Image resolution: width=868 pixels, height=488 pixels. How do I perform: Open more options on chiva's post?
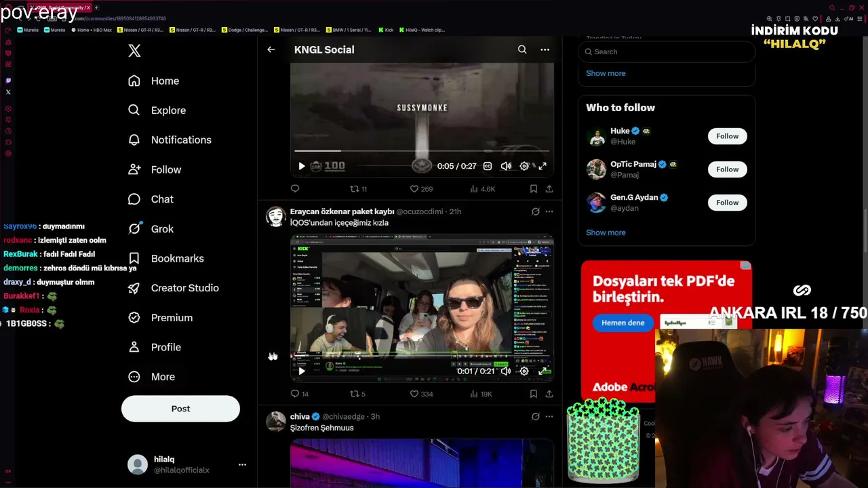[x=549, y=417]
